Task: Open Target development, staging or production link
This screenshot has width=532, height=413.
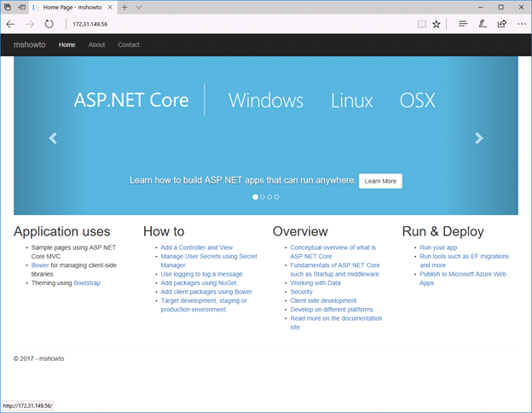Action: click(x=204, y=305)
